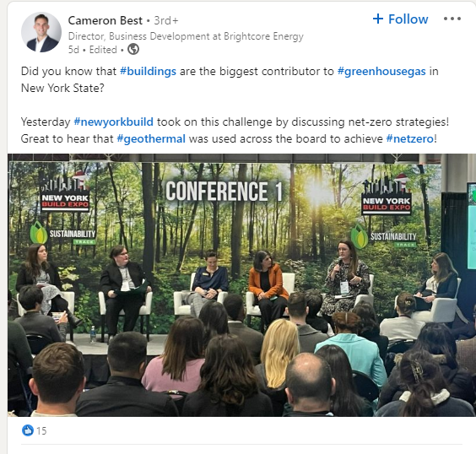The width and height of the screenshot is (476, 454).
Task: Open the #netzero hashtag
Action: (x=410, y=138)
